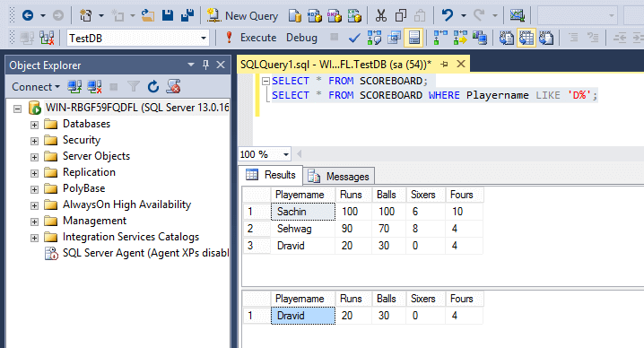Expand the Security folder
The height and width of the screenshot is (348, 644).
(x=34, y=141)
